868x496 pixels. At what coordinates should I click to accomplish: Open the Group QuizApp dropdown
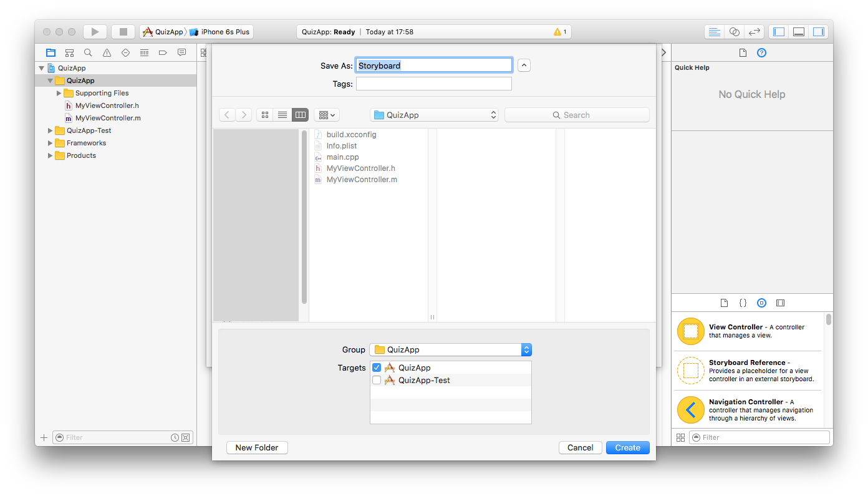(450, 349)
